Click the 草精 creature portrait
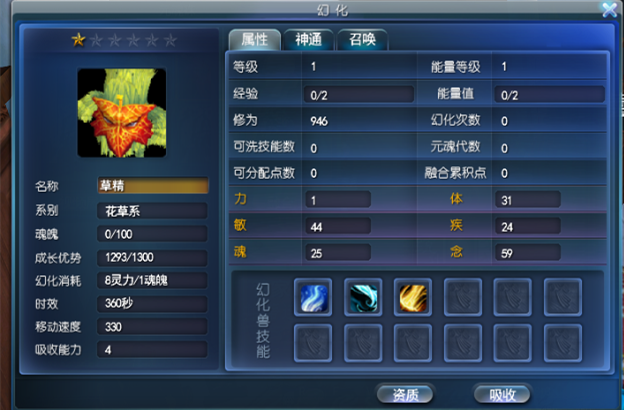624x410 pixels. (x=122, y=113)
